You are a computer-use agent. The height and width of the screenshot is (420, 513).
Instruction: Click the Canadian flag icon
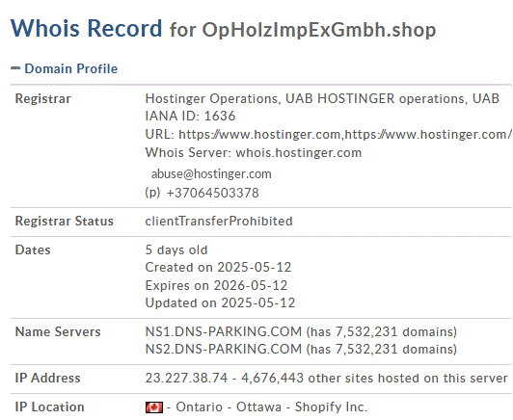pyautogui.click(x=154, y=407)
